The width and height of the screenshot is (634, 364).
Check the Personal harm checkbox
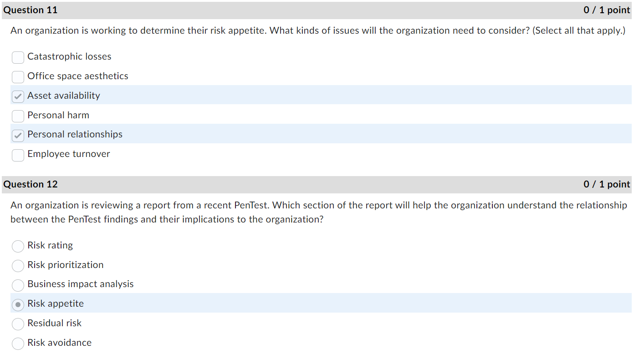pyautogui.click(x=18, y=116)
